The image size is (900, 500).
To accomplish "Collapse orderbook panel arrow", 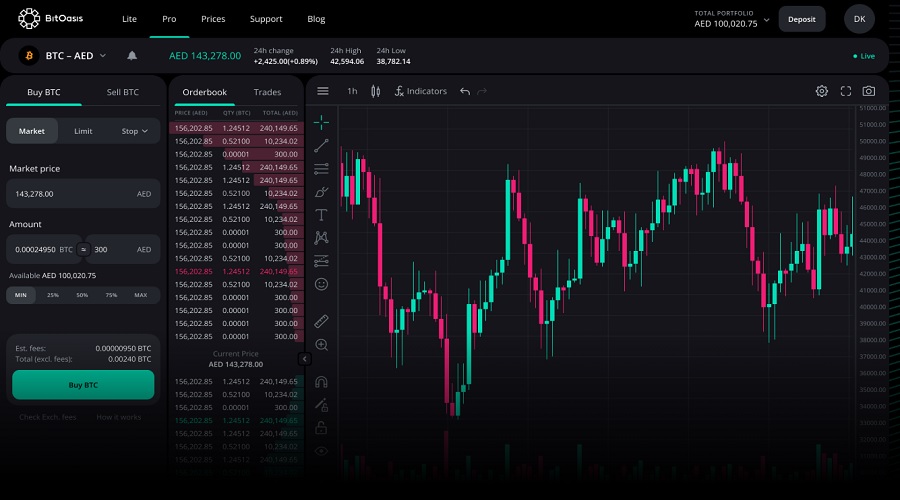I will click(x=305, y=359).
